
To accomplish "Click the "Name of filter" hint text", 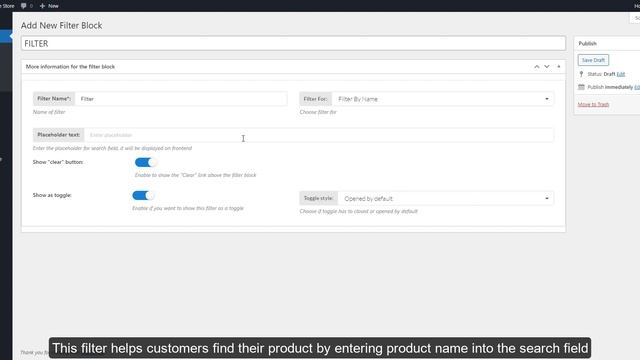I will (49, 112).
